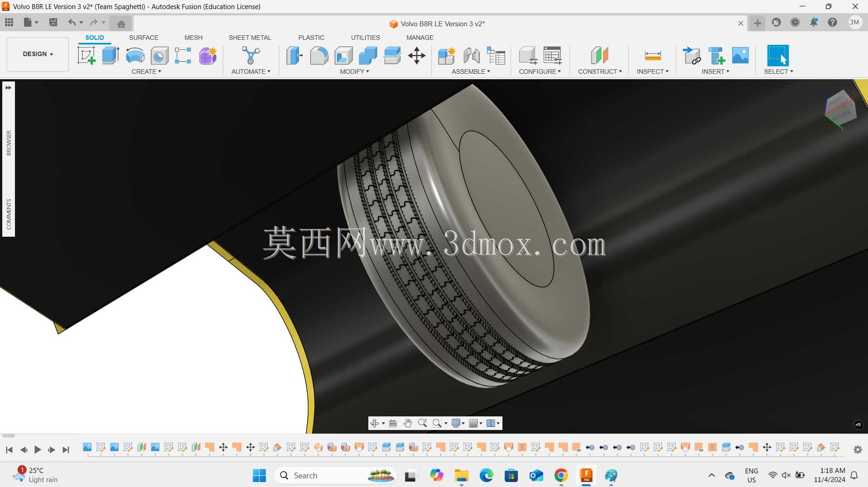Screen dimensions: 868x487
Task: Select the New Component tool
Action: click(447, 56)
